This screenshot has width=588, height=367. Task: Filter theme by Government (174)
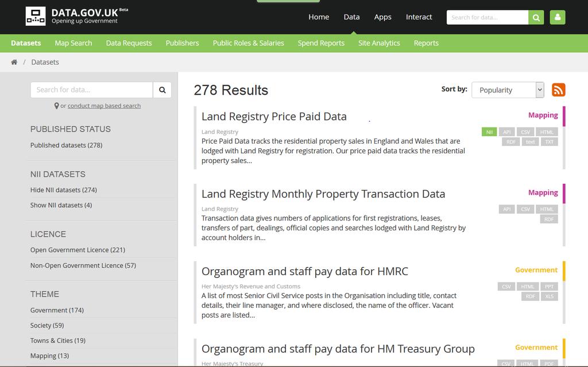click(x=57, y=310)
